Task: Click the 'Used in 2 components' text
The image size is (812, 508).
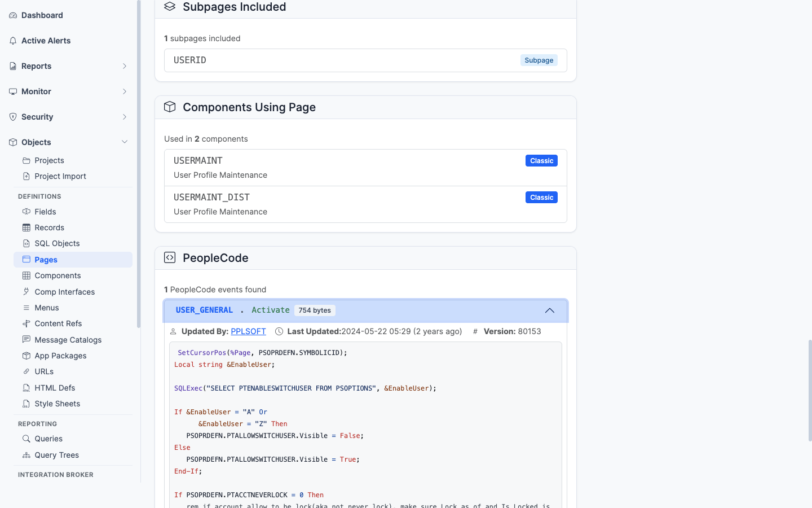Action: (x=206, y=139)
